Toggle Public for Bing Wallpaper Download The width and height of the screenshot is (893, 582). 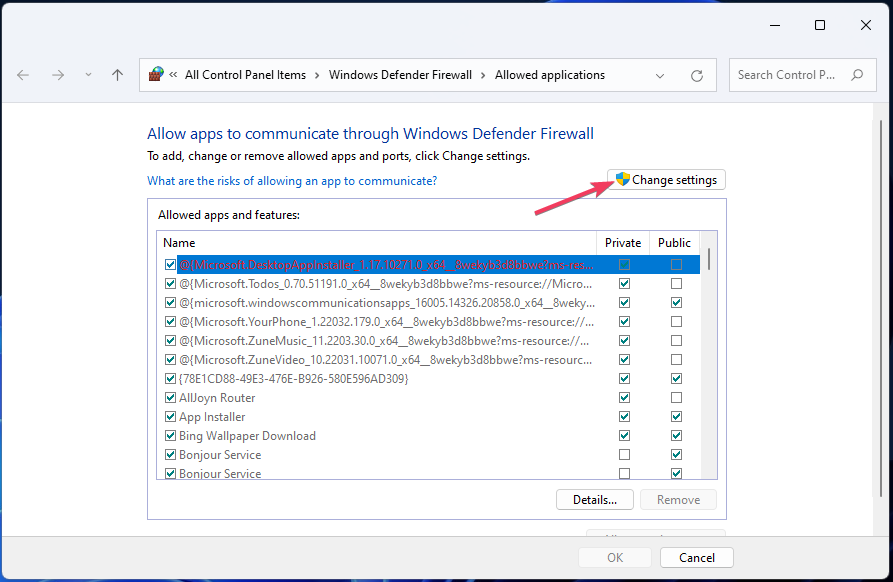tap(676, 436)
